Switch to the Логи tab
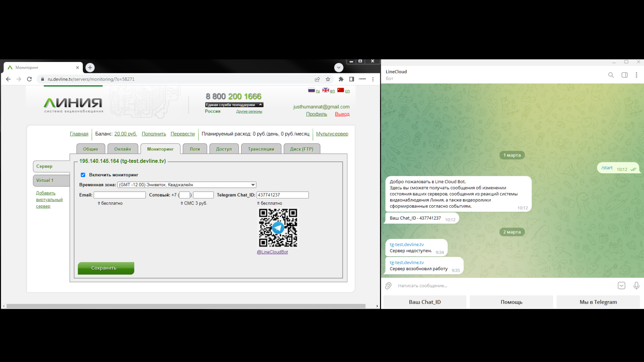Viewport: 644px width, 362px height. [195, 149]
